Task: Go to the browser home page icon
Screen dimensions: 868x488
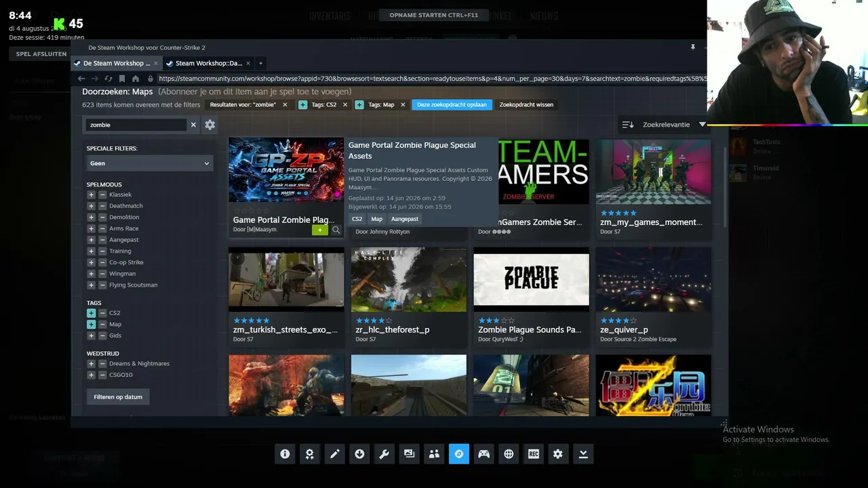Action: coord(136,79)
